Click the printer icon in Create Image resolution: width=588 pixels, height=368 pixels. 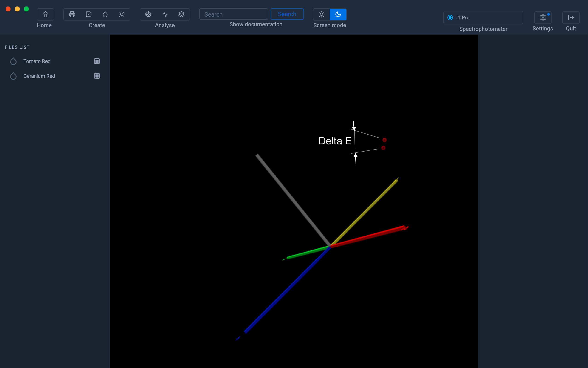click(72, 14)
